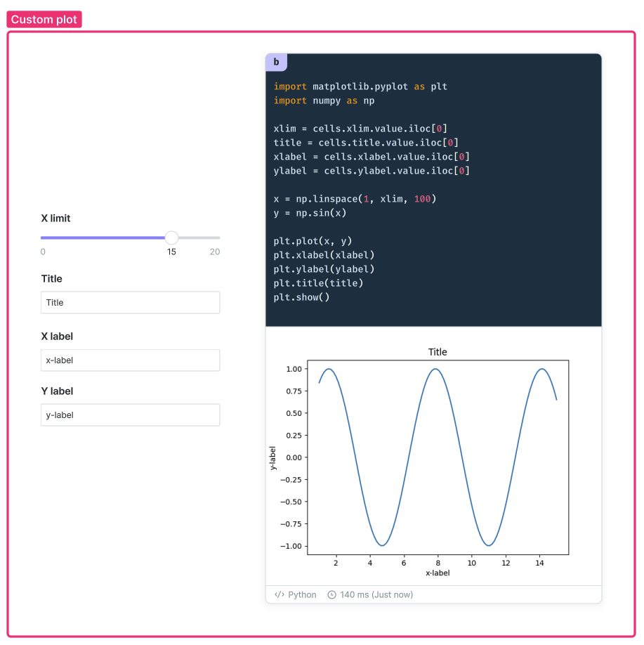Click the 'X limit' label above the slider
Viewport: 644px width, 645px height.
(55, 218)
